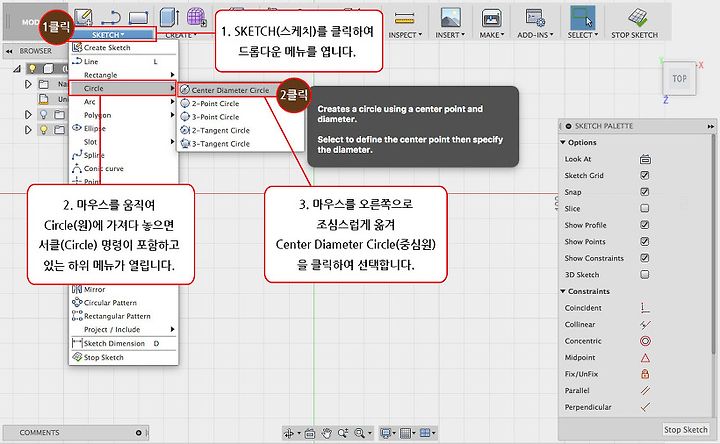Screen dimensions: 720x444
Task: Click the Measure ruler icon above INSPECT
Action: 405,18
